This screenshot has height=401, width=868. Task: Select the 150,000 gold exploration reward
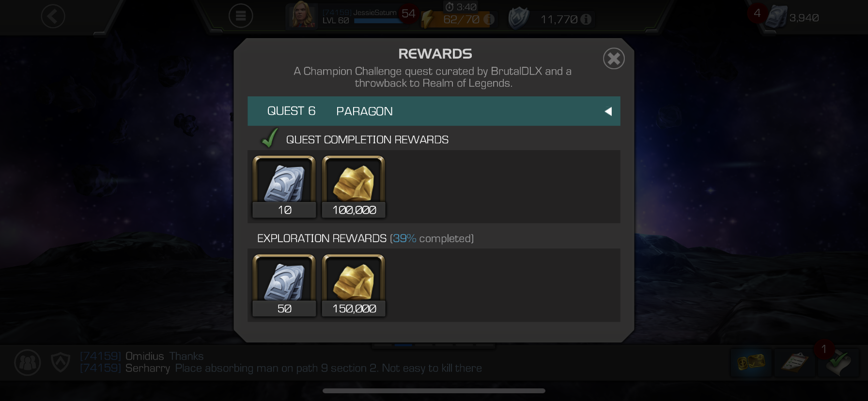(x=354, y=286)
